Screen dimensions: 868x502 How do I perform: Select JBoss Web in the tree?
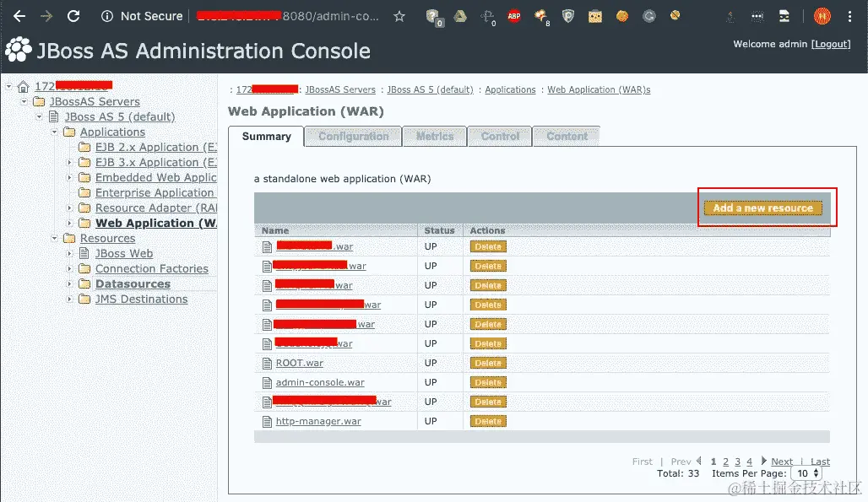pos(124,253)
